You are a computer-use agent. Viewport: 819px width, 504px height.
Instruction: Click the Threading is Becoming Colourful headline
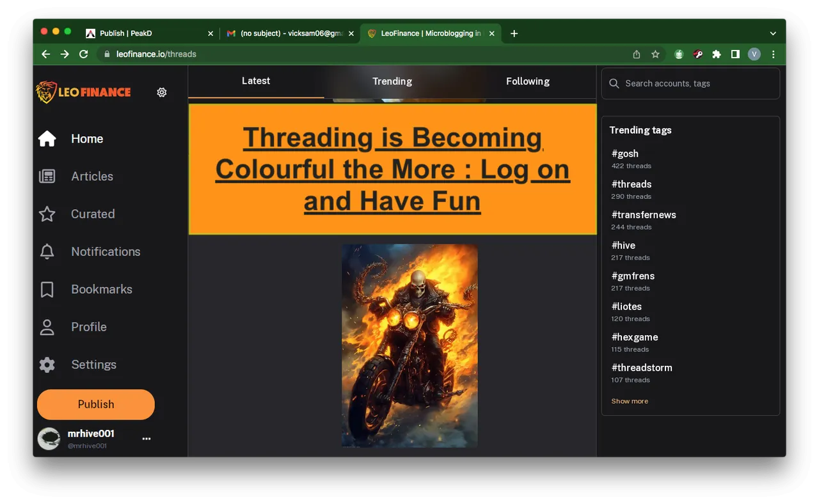pyautogui.click(x=392, y=169)
